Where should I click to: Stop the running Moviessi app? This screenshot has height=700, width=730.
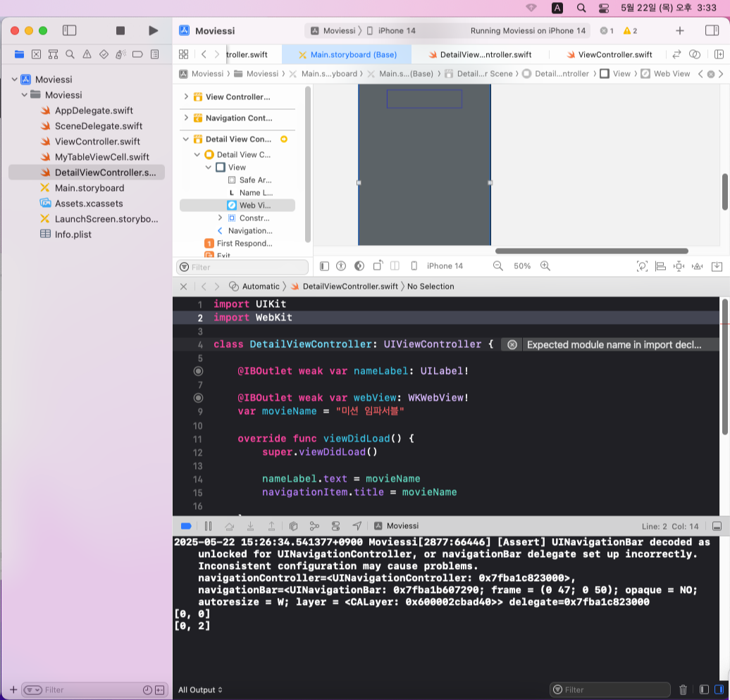[120, 31]
